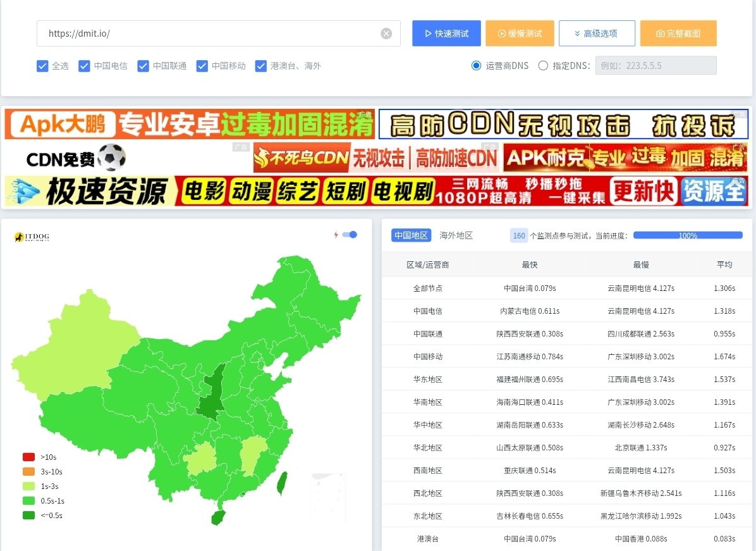Click the 最慢 column header

tap(641, 264)
